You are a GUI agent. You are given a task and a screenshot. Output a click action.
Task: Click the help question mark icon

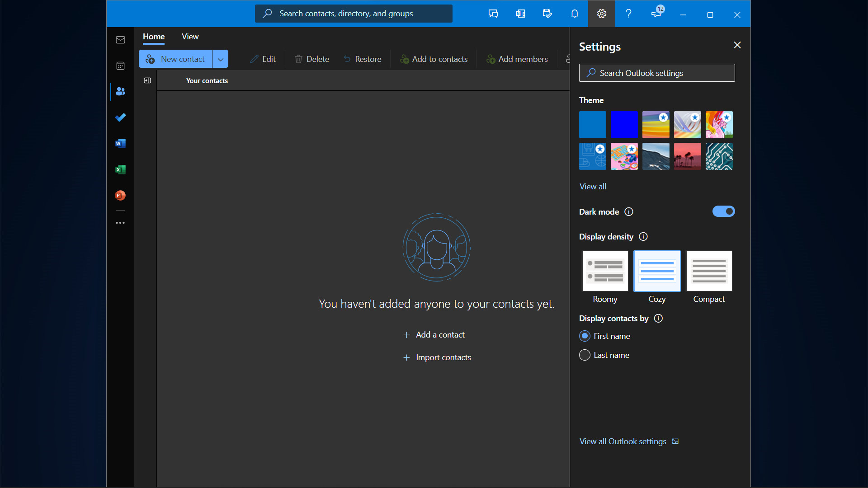[x=628, y=14]
